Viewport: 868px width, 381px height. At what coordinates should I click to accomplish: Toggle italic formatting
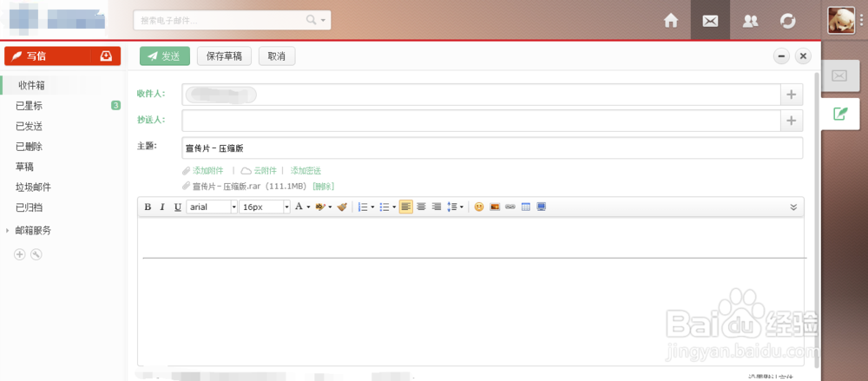coord(162,207)
